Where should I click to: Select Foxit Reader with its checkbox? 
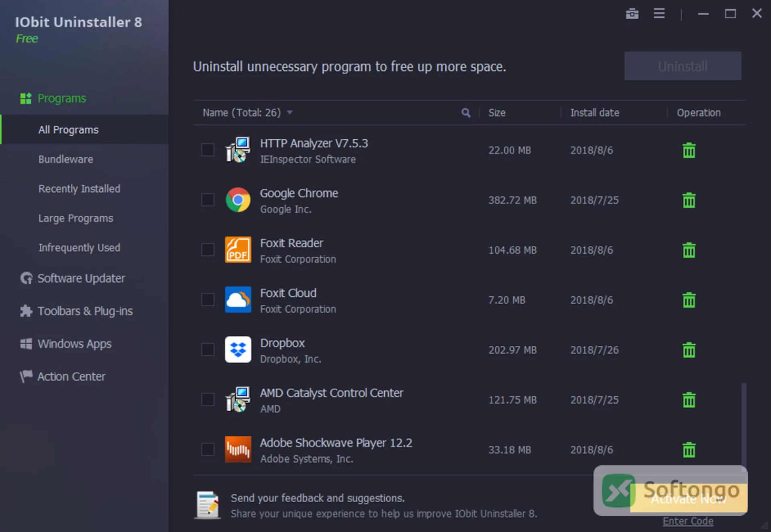pos(208,249)
